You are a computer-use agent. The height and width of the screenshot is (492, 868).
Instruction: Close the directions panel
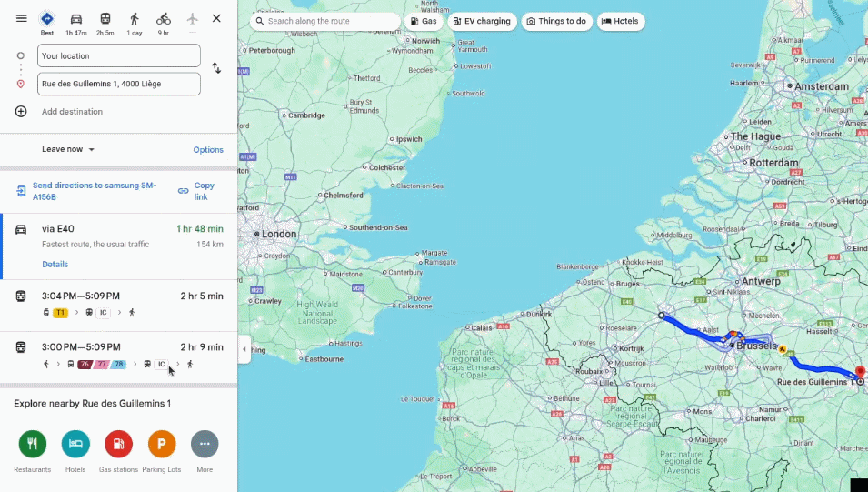coord(216,18)
